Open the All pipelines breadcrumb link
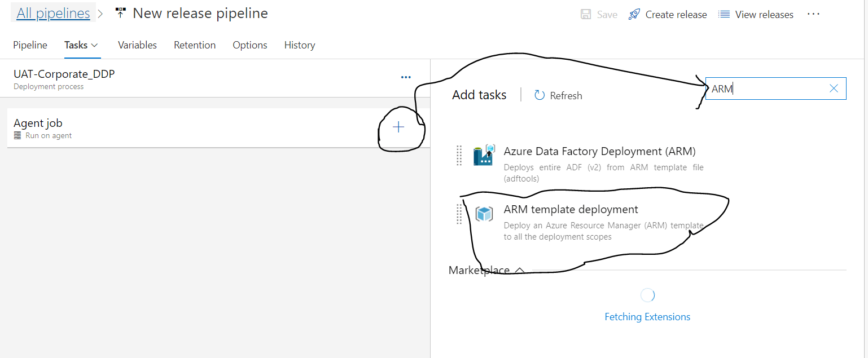Image resolution: width=868 pixels, height=358 pixels. click(x=53, y=14)
